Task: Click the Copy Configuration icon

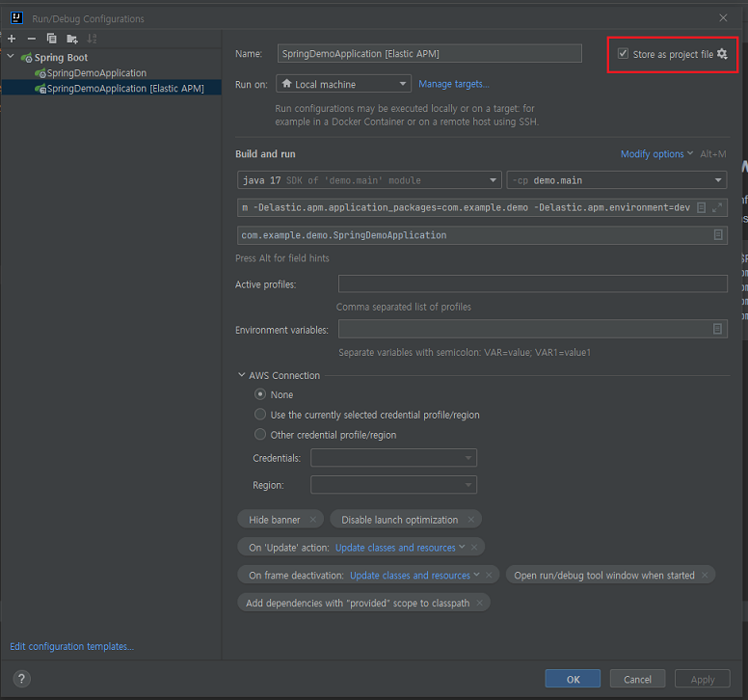Action: tap(52, 39)
